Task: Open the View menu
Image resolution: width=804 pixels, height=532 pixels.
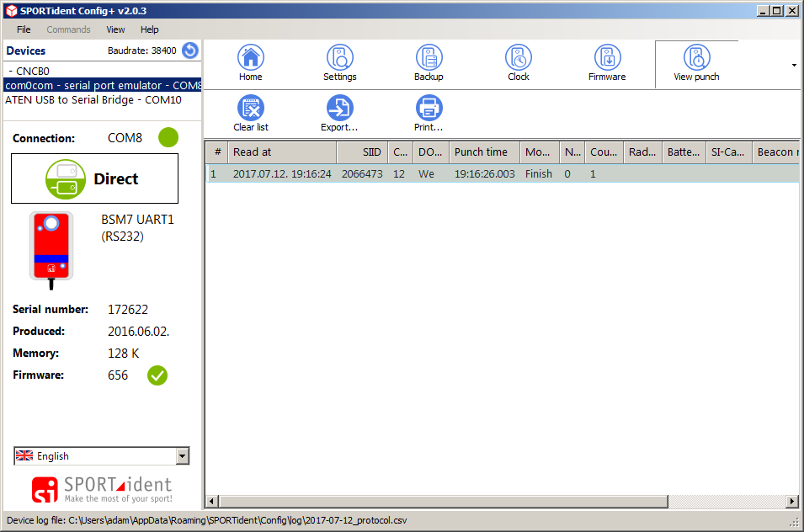Action: click(x=115, y=29)
